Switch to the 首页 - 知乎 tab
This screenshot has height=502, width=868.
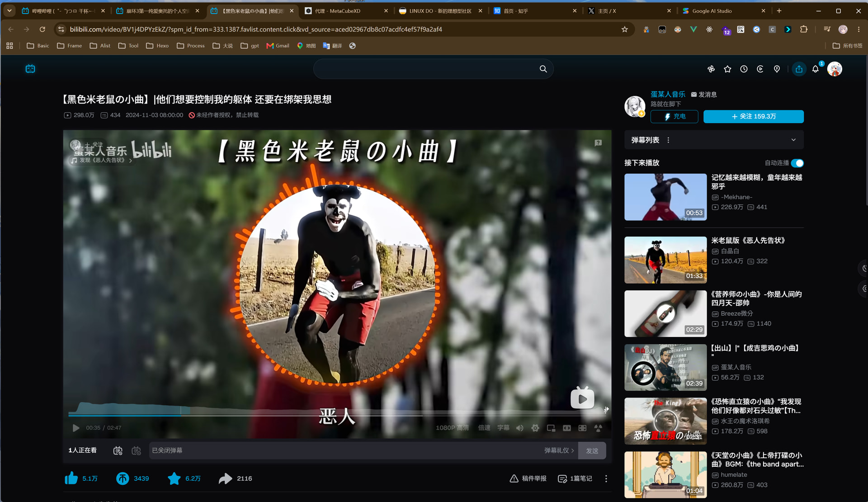[x=535, y=11]
